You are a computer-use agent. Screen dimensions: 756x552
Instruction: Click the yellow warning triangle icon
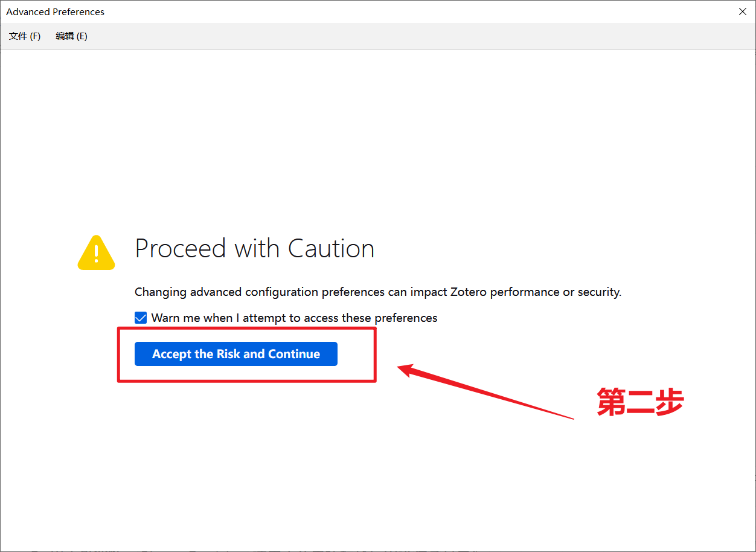[x=96, y=252]
